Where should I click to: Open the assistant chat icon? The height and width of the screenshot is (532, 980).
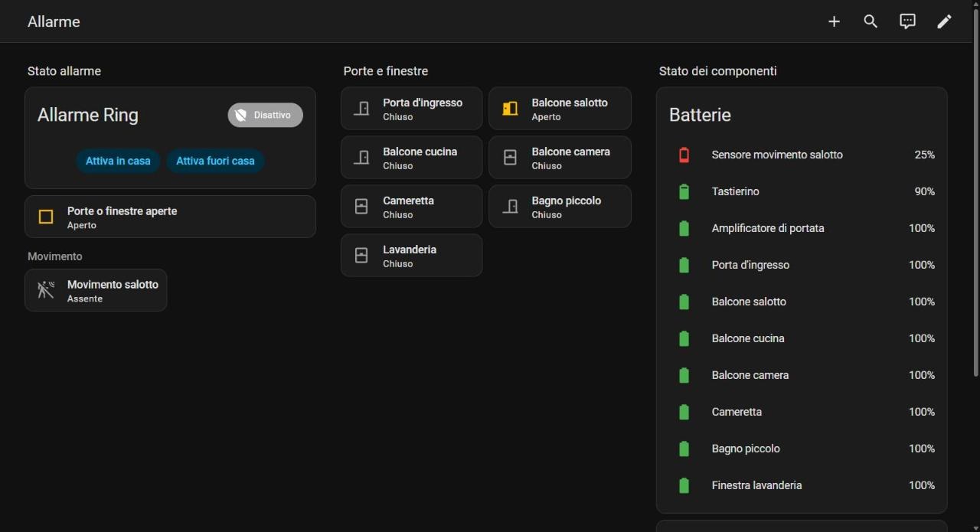[x=907, y=21]
